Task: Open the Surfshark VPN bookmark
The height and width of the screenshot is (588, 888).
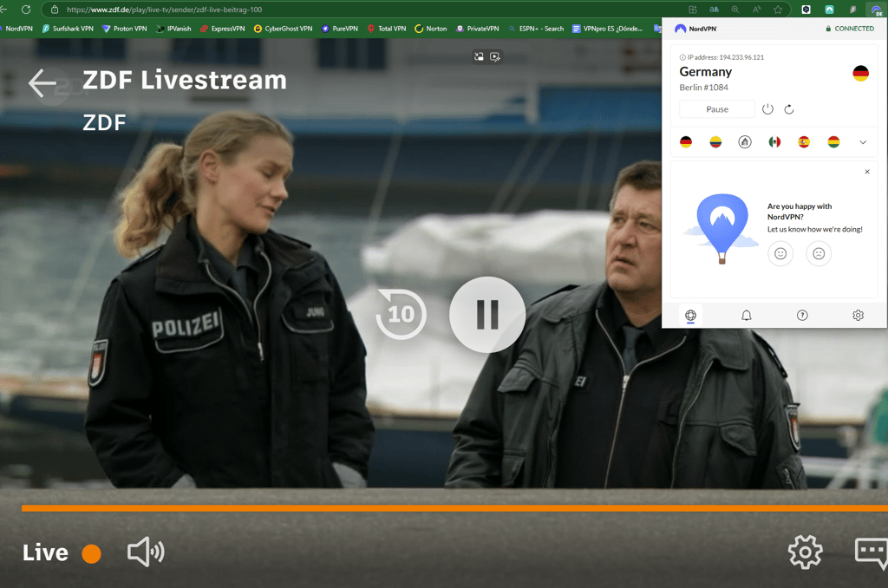Action: [68, 29]
